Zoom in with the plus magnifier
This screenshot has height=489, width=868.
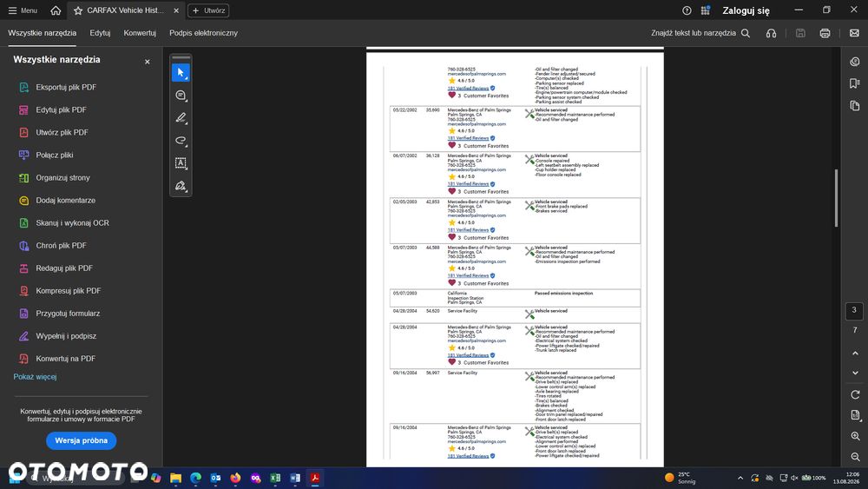(x=855, y=436)
